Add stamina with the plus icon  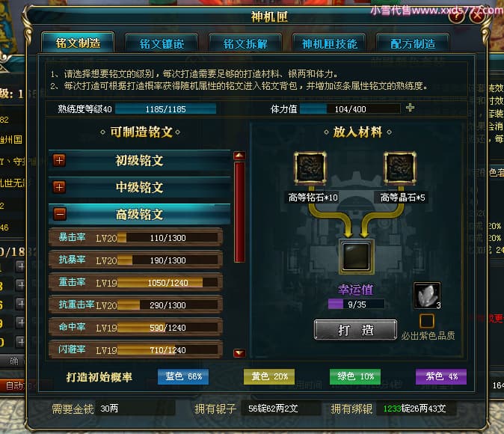coord(410,108)
